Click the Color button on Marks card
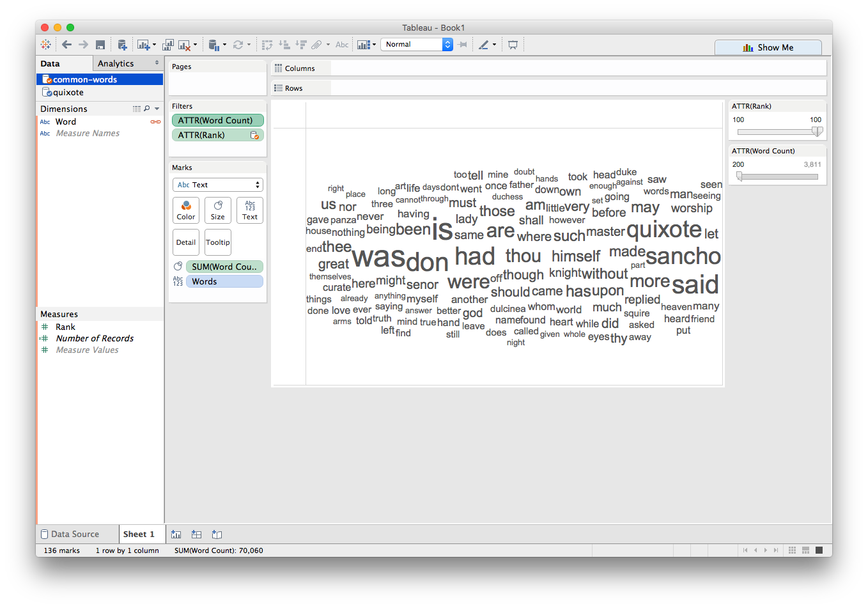The image size is (868, 608). click(x=186, y=210)
